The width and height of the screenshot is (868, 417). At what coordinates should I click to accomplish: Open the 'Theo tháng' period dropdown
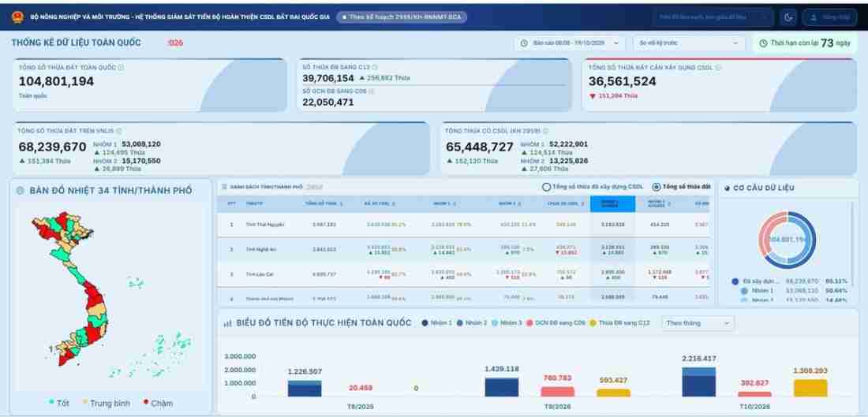[x=698, y=323]
